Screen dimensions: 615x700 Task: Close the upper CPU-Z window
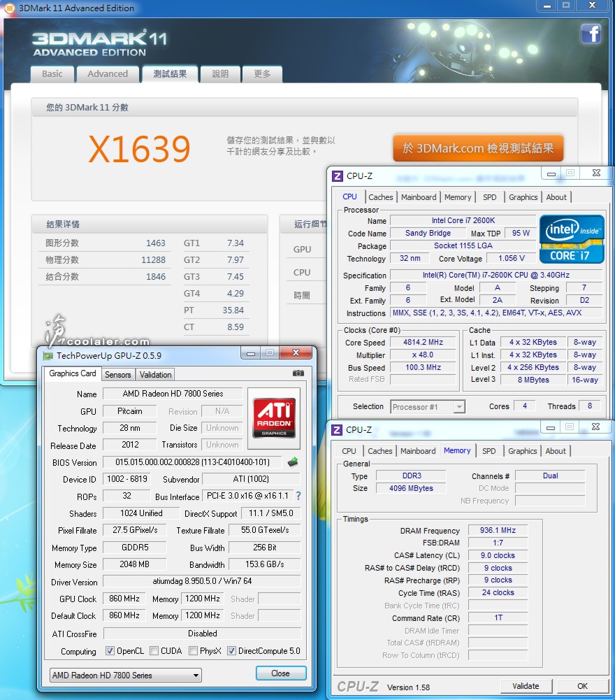tap(596, 173)
